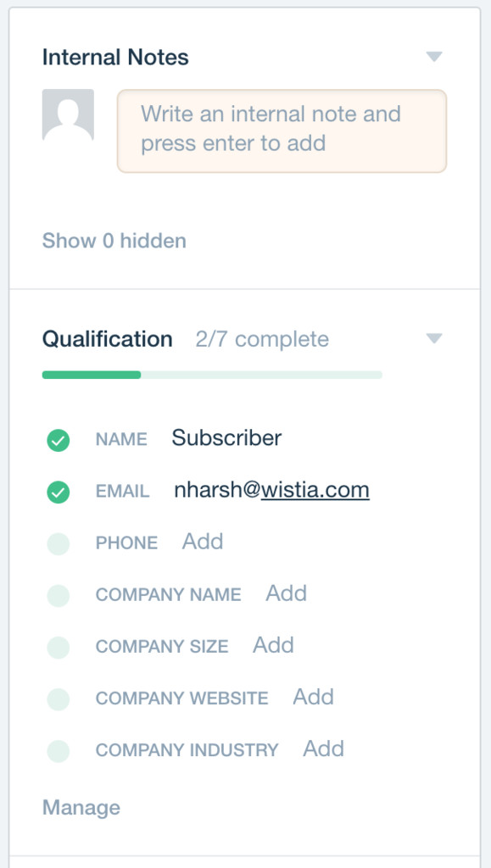Click the qualification progress bar
491x868 pixels.
pyautogui.click(x=212, y=375)
